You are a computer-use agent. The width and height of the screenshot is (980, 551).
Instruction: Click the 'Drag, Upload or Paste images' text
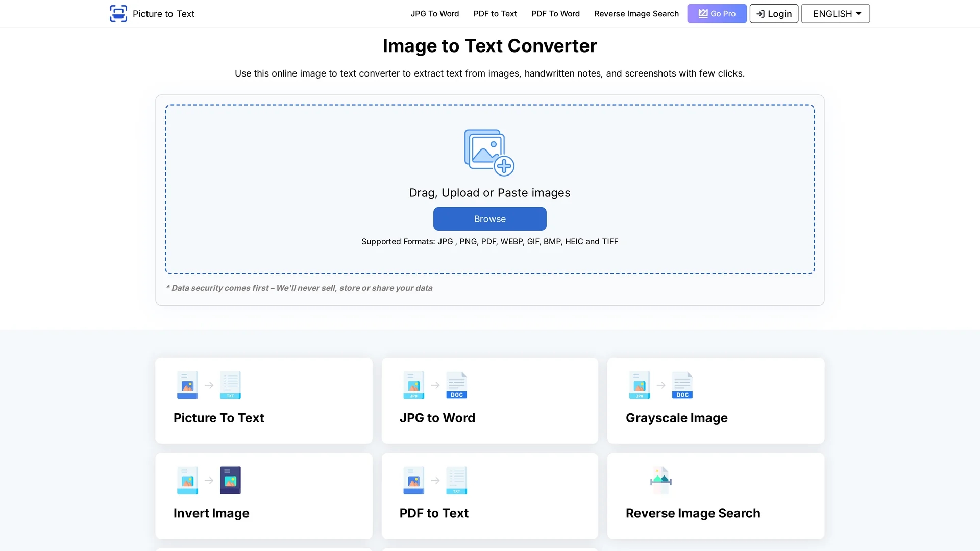pos(490,193)
